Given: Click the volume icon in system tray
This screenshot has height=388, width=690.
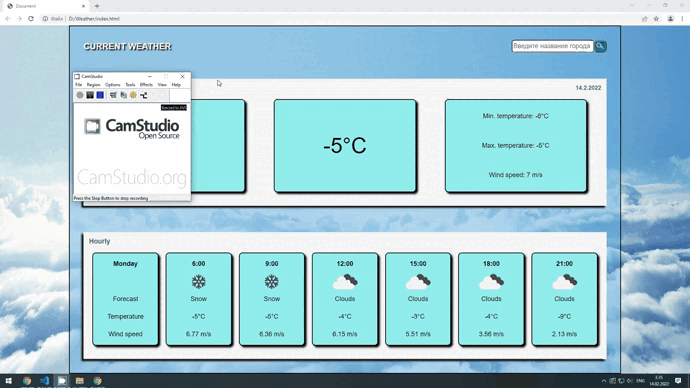Looking at the screenshot, I should (x=630, y=381).
